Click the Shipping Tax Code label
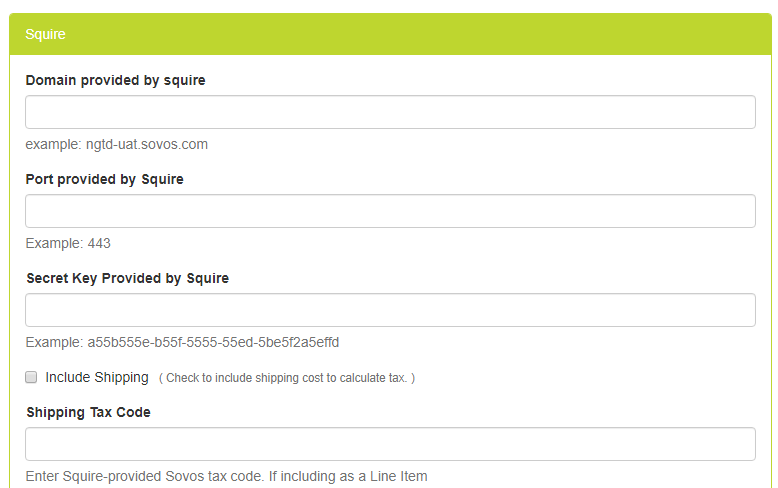This screenshot has height=488, width=778. [88, 412]
